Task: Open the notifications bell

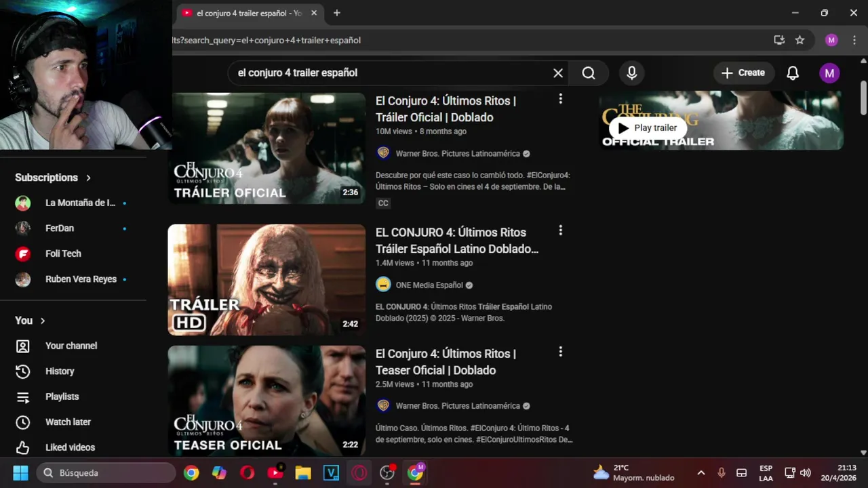Action: (793, 73)
